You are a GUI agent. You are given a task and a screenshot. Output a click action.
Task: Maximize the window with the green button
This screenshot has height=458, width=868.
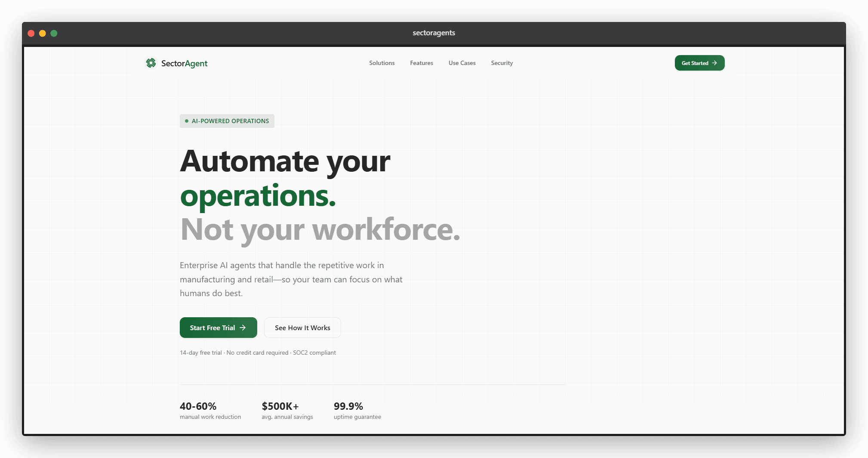click(x=54, y=33)
